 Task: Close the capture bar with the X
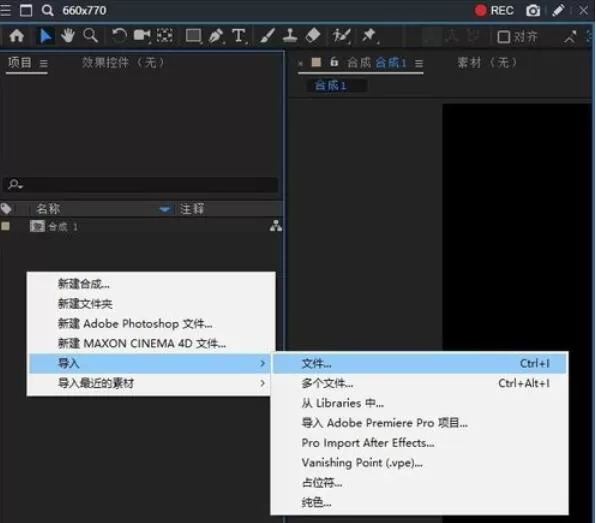[x=583, y=10]
